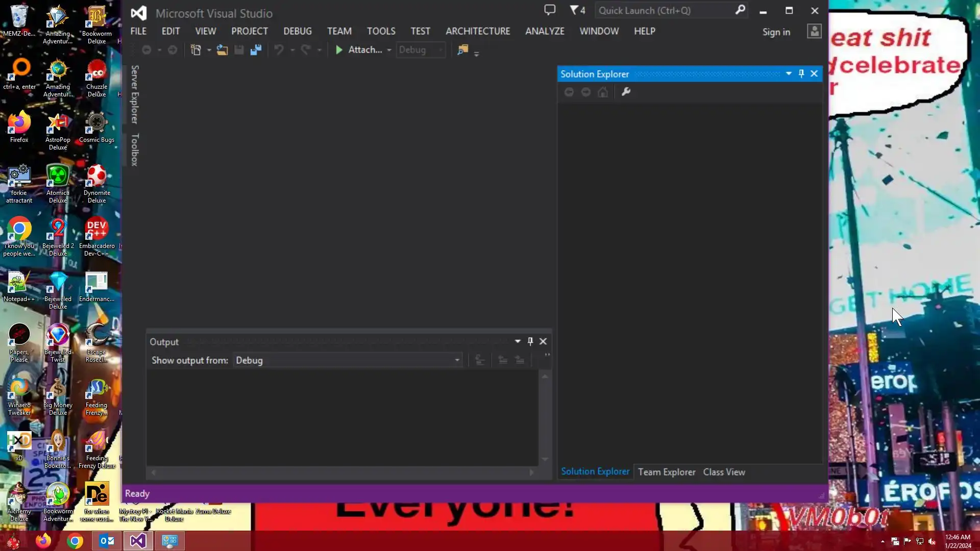
Task: Open the Show output from dropdown
Action: pos(457,360)
